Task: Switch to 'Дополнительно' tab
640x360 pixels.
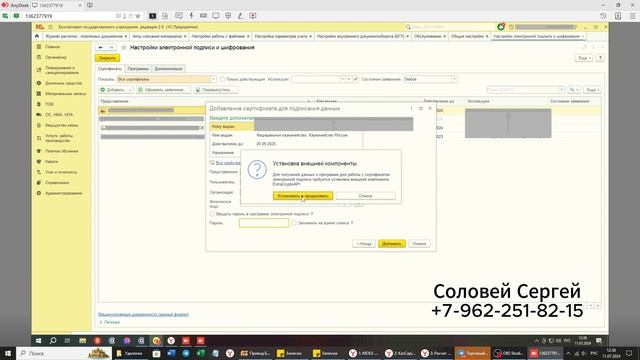Action: pos(169,69)
